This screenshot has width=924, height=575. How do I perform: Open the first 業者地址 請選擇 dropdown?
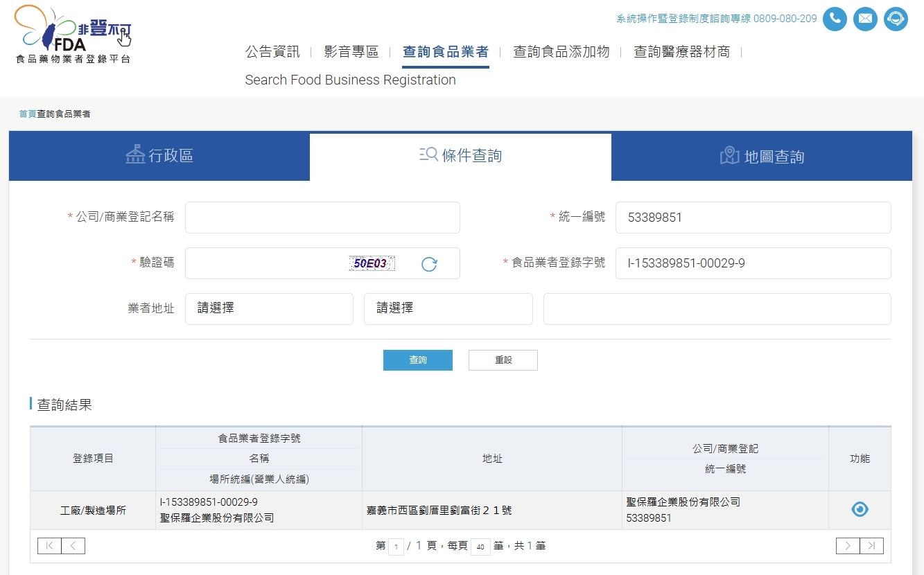(269, 309)
